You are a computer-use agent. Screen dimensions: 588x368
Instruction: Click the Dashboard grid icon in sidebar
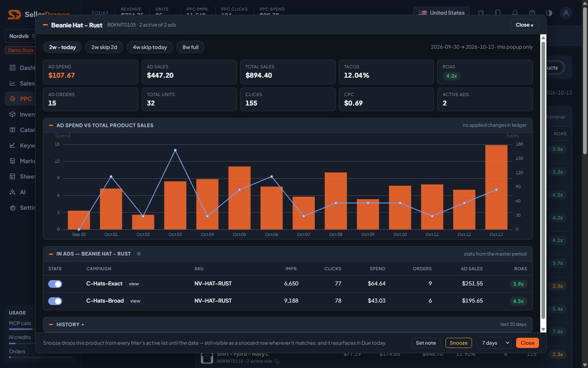[13, 68]
